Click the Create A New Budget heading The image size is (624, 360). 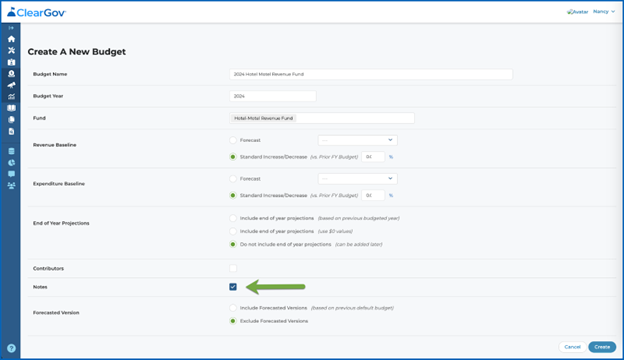[x=76, y=52]
